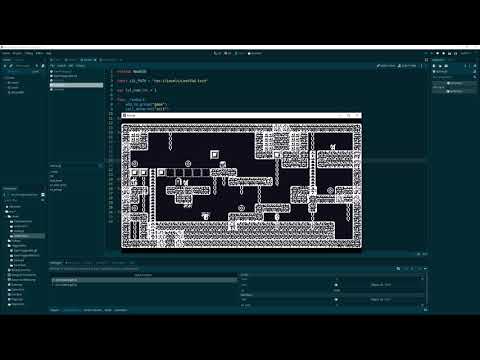Open the Search Help button
Screen dimensions: 480x360
(x=407, y=66)
